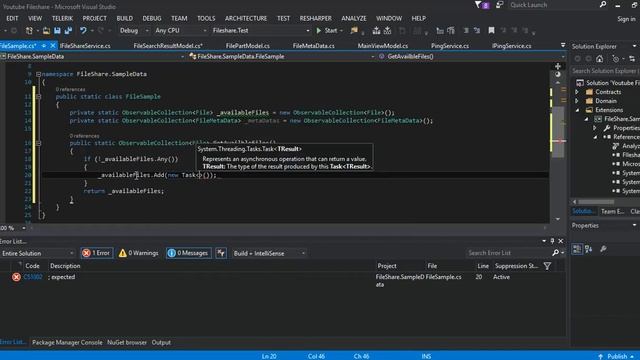Open the feedback icon beside Quick Launch

[x=500, y=5]
